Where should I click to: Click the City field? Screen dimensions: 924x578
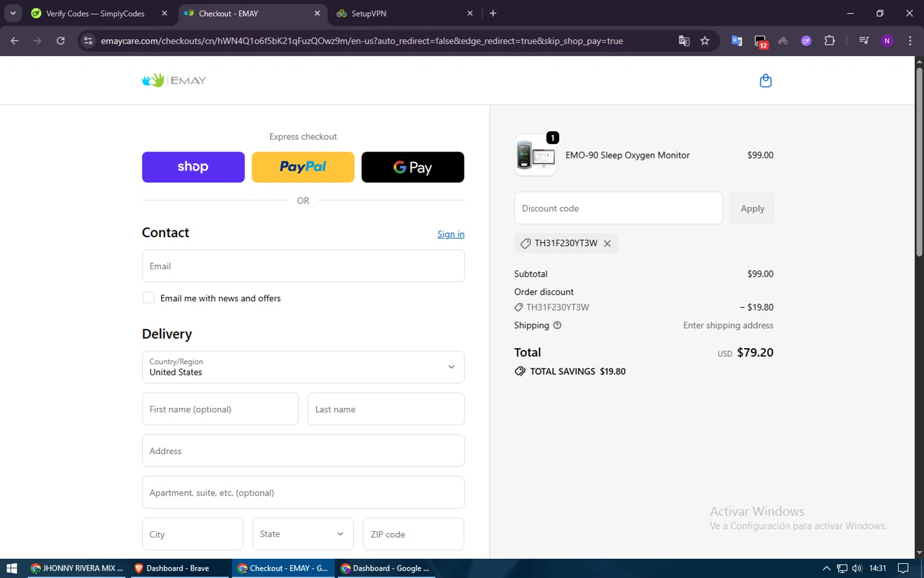pyautogui.click(x=193, y=534)
